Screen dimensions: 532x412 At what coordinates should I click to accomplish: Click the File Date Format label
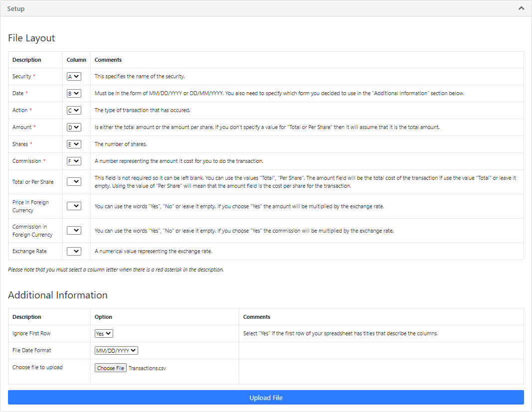point(32,350)
